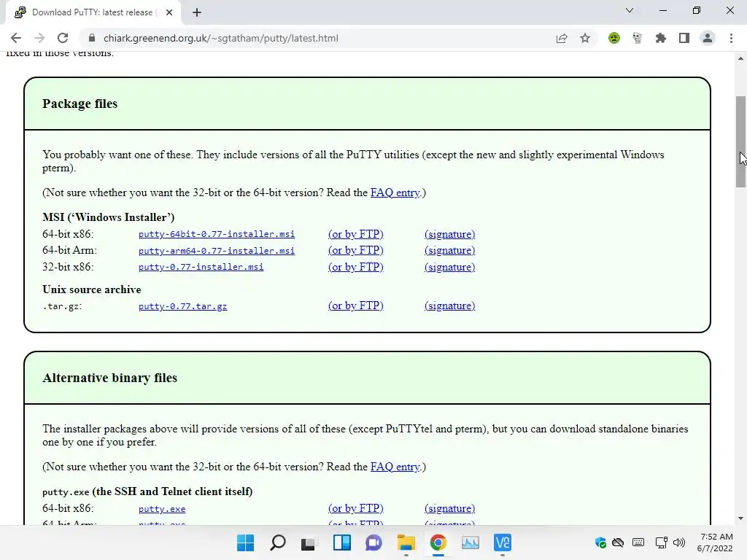747x560 pixels.
Task: Bookmark this page with star icon
Action: [x=585, y=38]
